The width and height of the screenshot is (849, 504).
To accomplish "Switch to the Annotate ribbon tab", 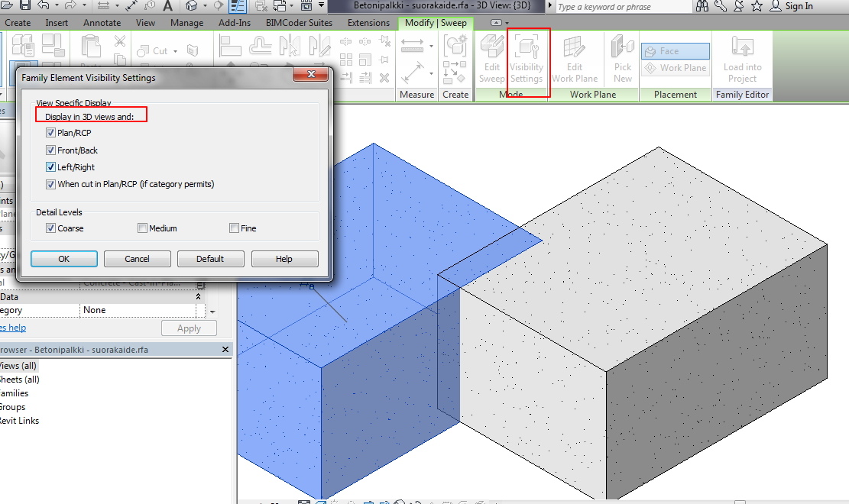I will click(x=102, y=23).
